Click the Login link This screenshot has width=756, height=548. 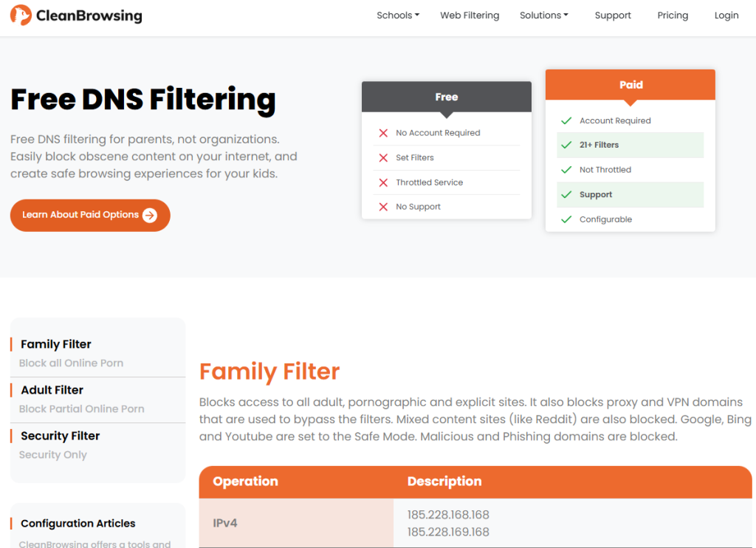(726, 15)
